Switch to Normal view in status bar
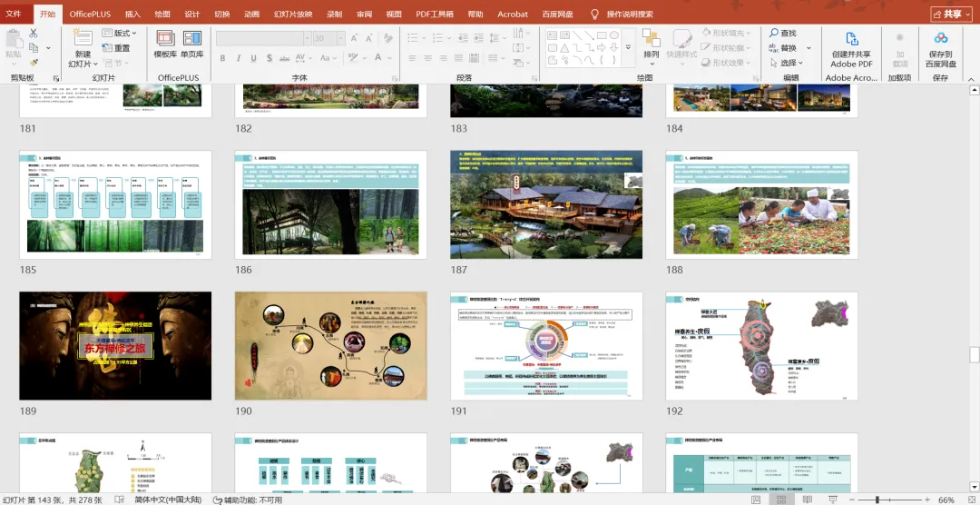The image size is (980, 505). (x=757, y=500)
